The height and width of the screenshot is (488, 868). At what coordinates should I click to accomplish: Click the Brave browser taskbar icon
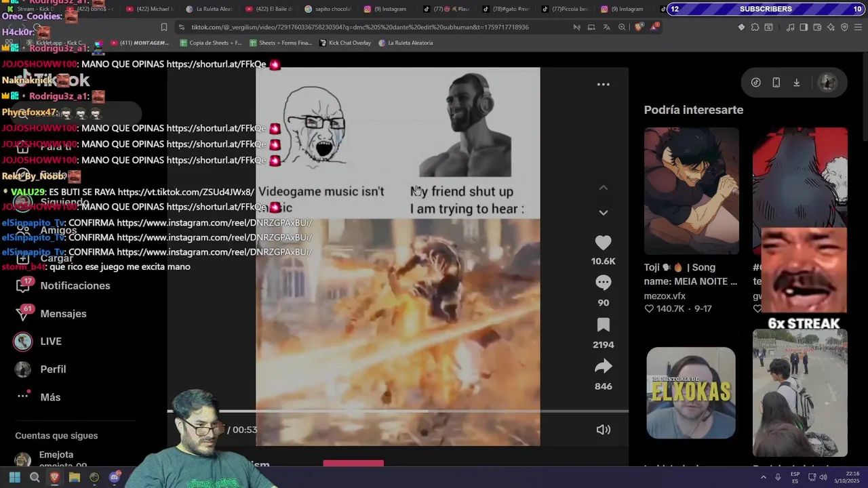click(55, 477)
